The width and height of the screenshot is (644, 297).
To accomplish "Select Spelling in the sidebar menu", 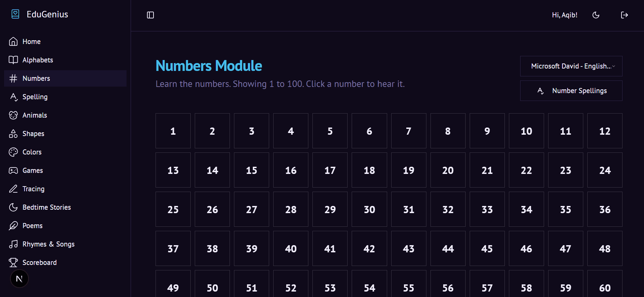I will [x=34, y=97].
